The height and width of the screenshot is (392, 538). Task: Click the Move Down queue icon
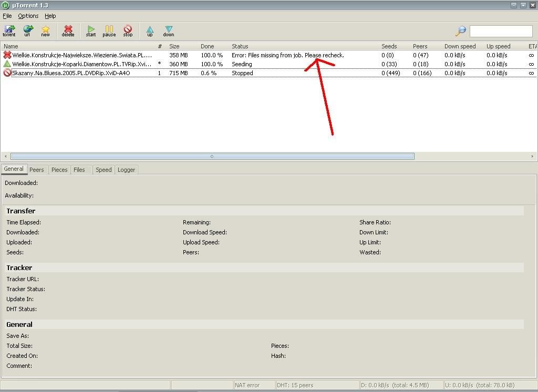coord(169,30)
